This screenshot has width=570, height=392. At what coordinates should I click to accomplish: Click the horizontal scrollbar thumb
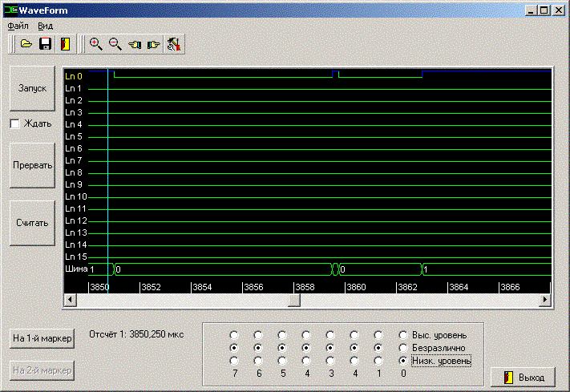(294, 300)
